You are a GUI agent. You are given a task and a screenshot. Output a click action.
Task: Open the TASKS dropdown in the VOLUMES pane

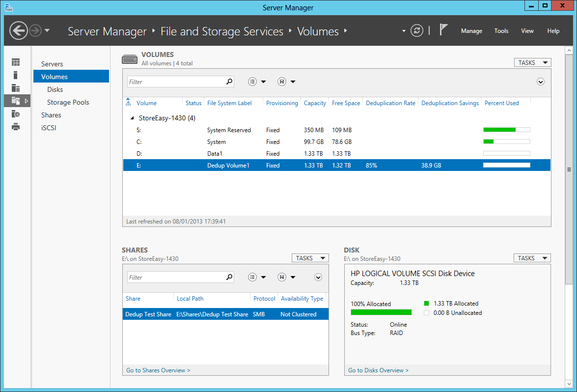pos(532,62)
